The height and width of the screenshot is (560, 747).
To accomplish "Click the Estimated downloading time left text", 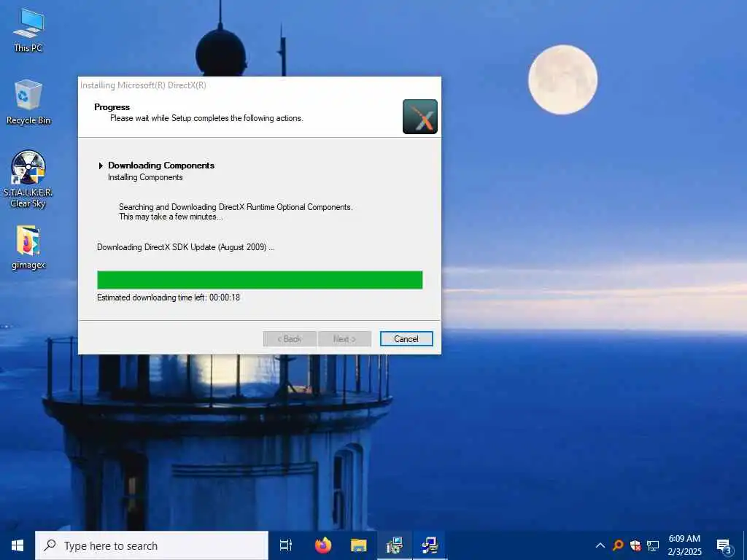I will point(169,297).
